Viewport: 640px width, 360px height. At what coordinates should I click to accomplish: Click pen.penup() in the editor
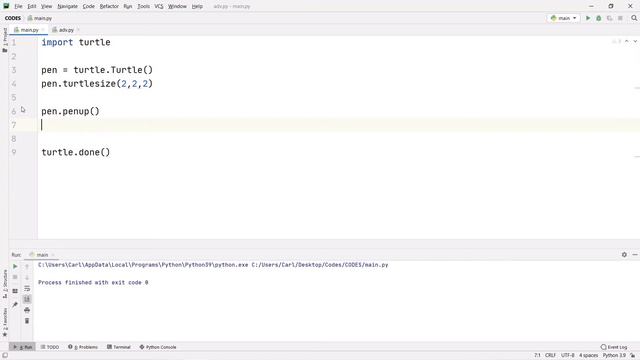point(70,111)
